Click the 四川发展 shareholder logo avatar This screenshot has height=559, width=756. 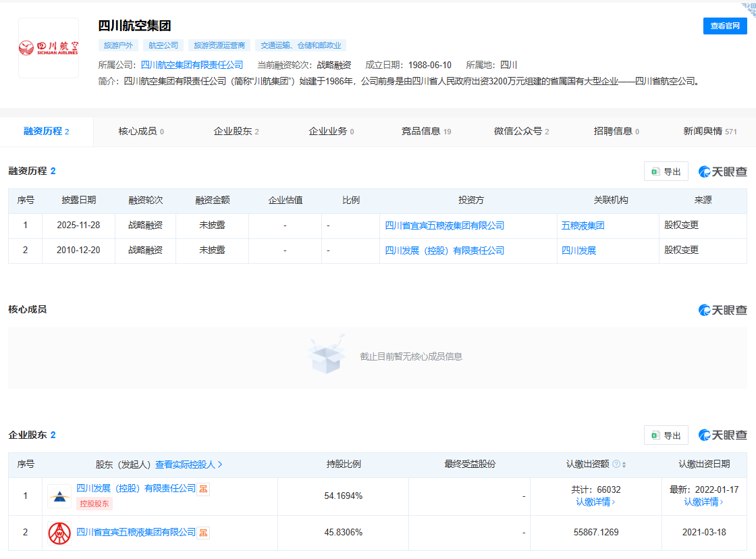[59, 496]
